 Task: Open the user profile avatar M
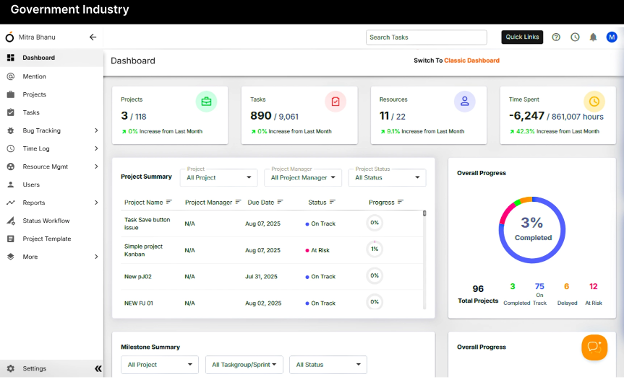point(612,37)
